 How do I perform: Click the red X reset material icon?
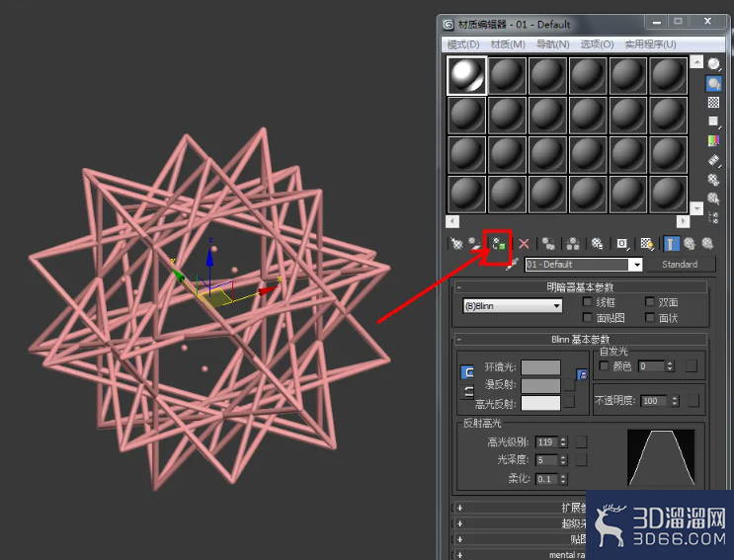click(524, 244)
